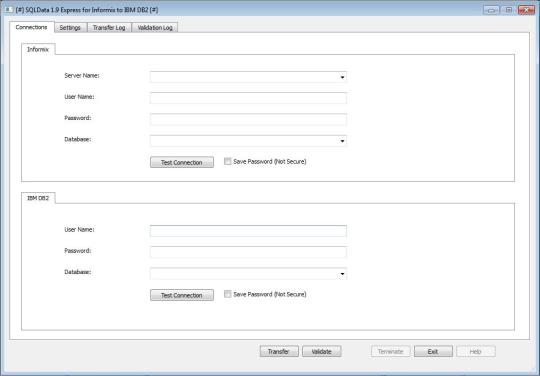Image resolution: width=540 pixels, height=376 pixels.
Task: Switch to the Settings tab
Action: (x=70, y=28)
